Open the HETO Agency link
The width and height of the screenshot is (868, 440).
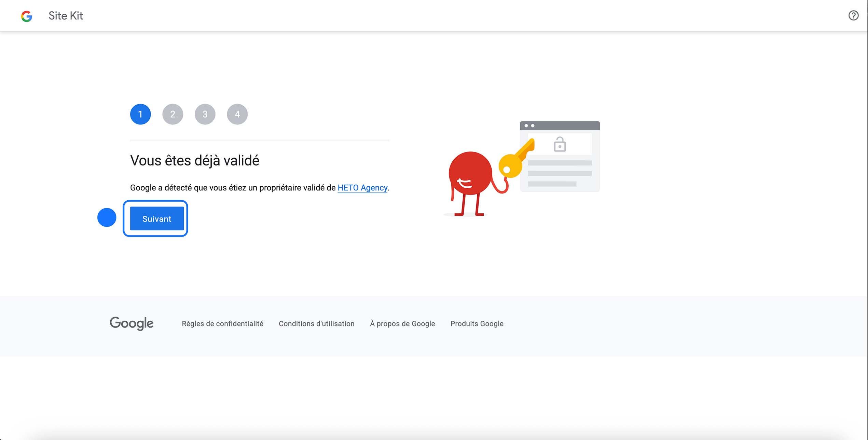coord(362,188)
